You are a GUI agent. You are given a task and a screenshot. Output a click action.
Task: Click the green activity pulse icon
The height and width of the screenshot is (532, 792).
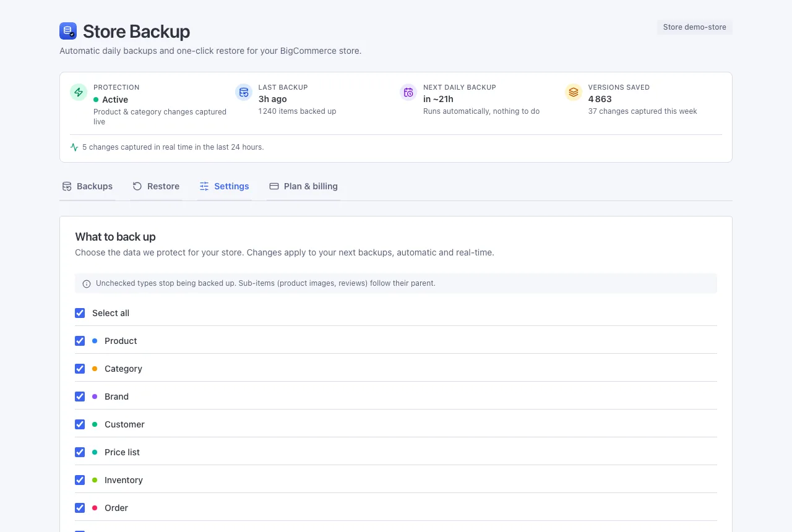[x=74, y=147]
